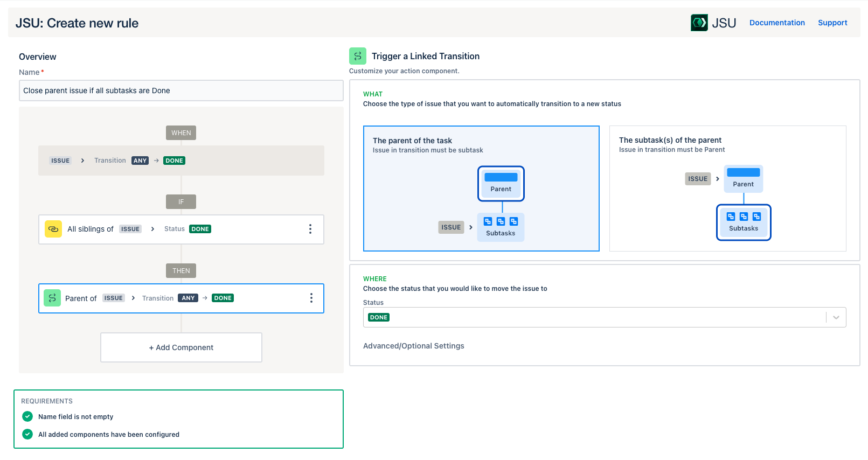Click the Parent box in the parent-of-task diagram
The width and height of the screenshot is (868, 460).
[x=501, y=184]
